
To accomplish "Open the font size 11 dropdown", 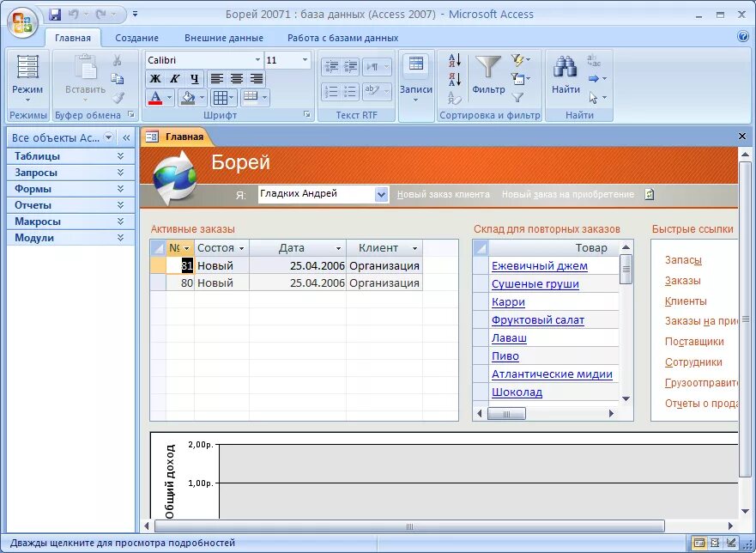I will (305, 60).
